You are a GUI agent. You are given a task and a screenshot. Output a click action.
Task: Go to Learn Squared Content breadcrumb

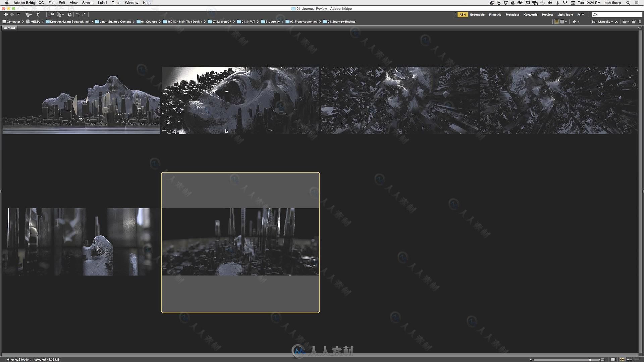click(x=113, y=22)
